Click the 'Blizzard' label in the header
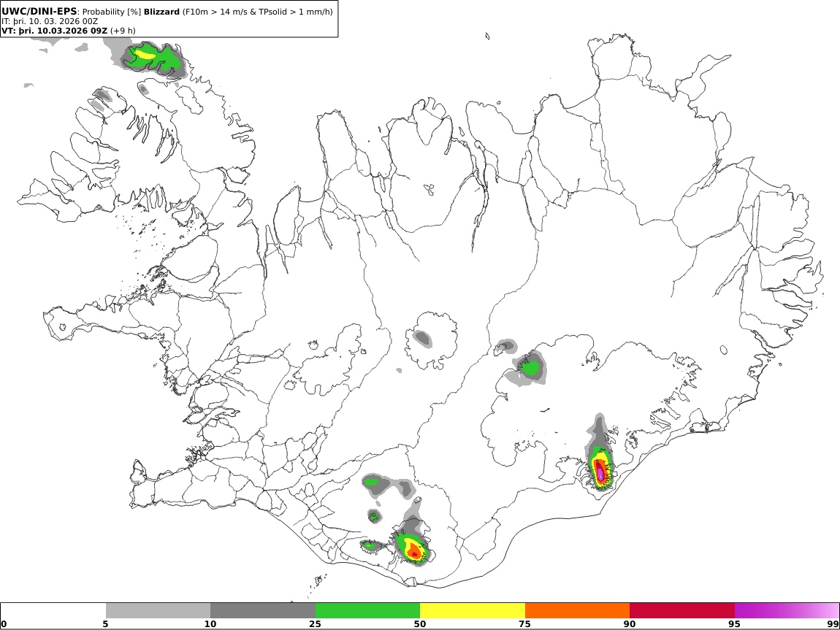Viewport: 840px width, 630px height. 161,12
